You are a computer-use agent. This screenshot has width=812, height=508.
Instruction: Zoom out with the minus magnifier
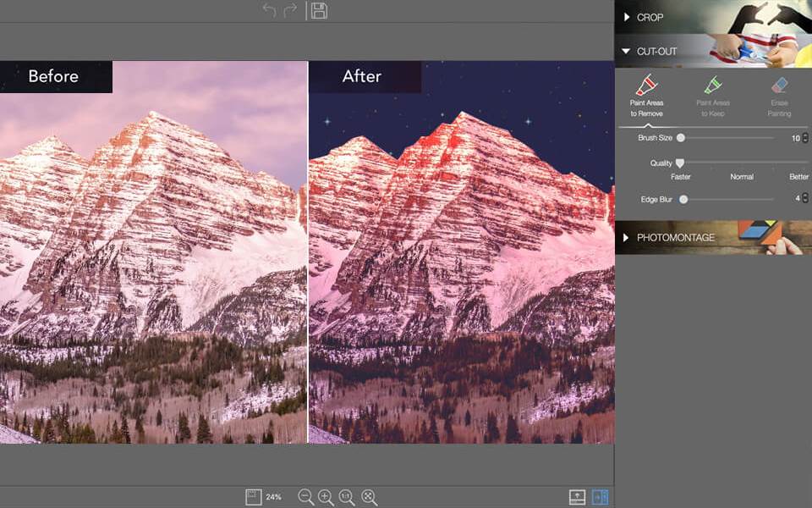[x=306, y=497]
